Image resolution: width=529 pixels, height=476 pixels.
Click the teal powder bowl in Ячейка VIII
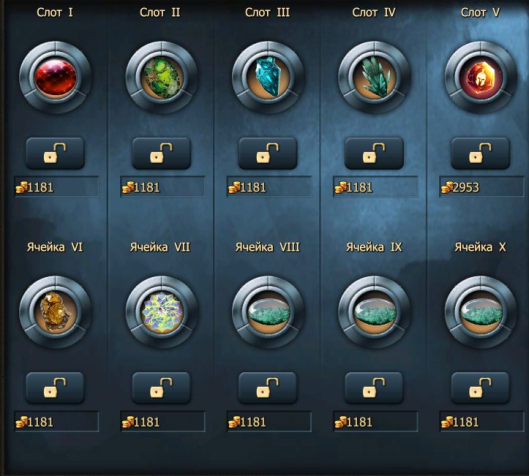268,312
